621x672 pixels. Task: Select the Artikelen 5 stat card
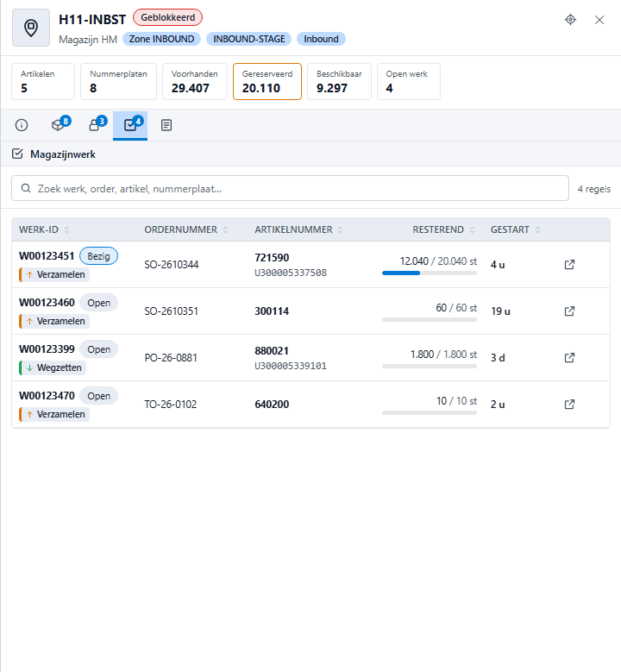click(x=43, y=81)
